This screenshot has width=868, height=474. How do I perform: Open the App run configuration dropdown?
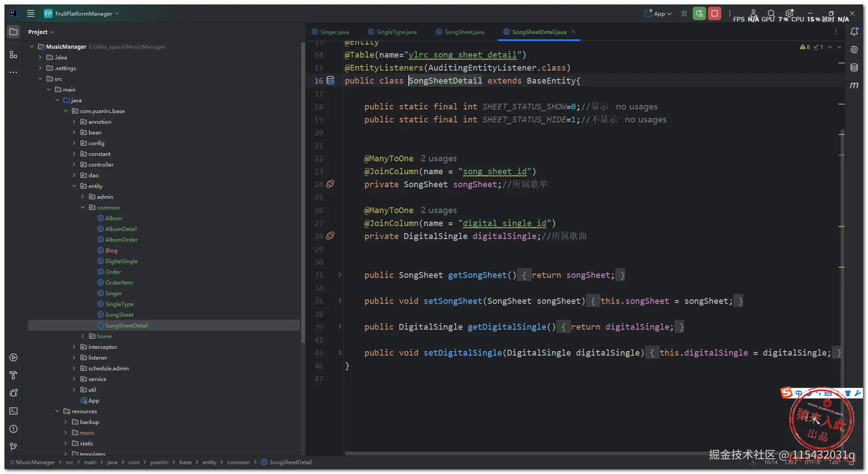(658, 13)
